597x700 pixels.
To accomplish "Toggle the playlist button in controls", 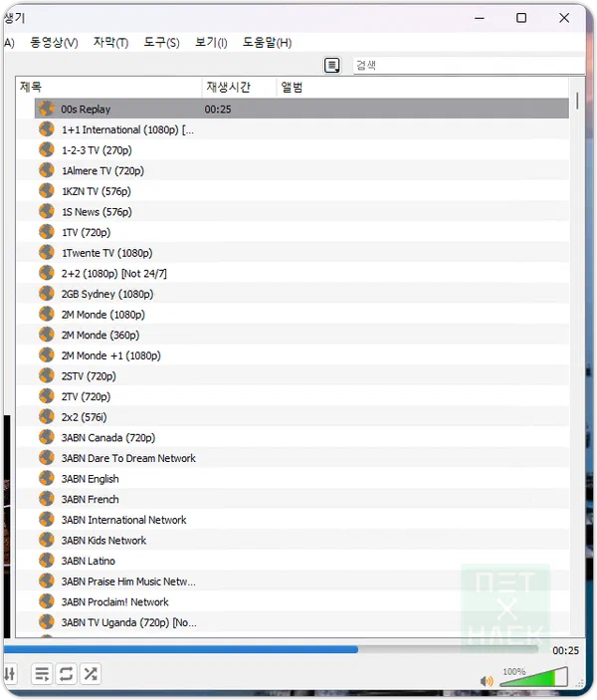I will click(x=42, y=674).
